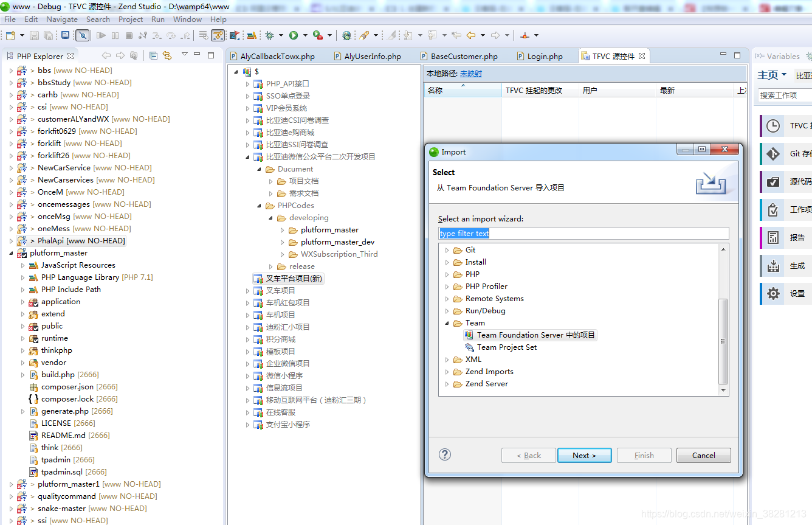
Task: Click the Next button in Import dialog
Action: (584, 455)
